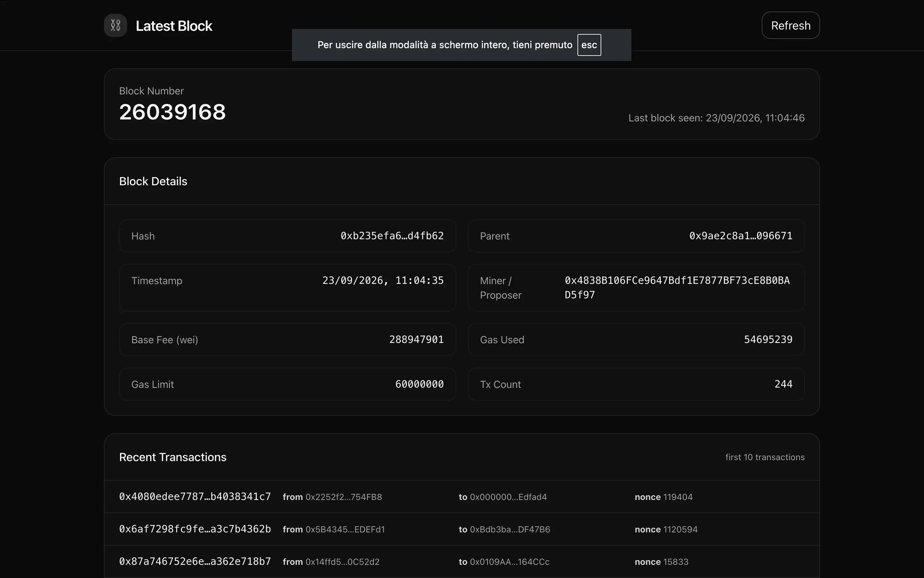Click the Last block seen timestamp text

716,118
